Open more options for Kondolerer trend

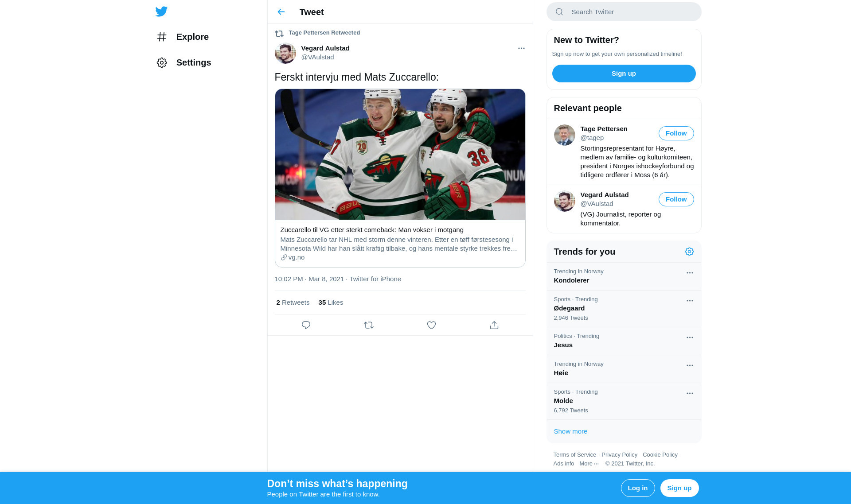tap(690, 273)
